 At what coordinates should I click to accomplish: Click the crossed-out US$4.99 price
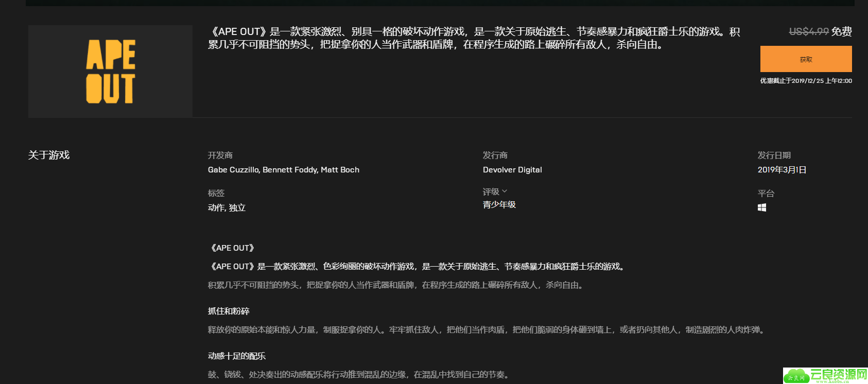[809, 31]
